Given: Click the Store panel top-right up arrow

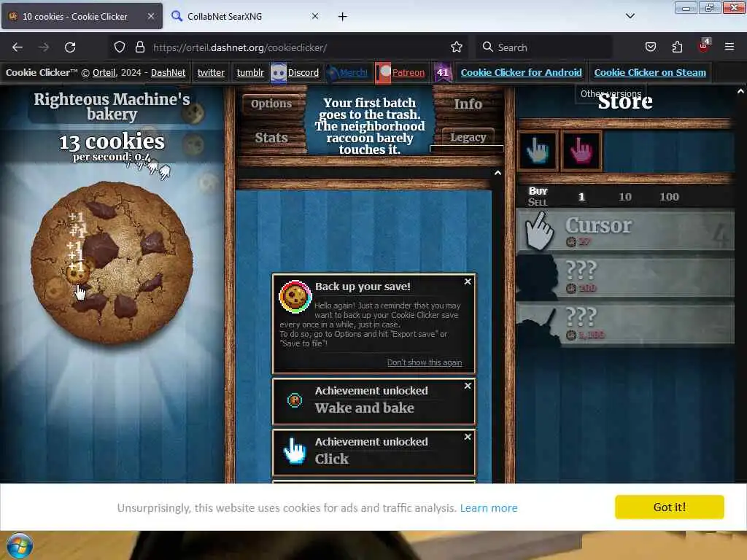Looking at the screenshot, I should [741, 91].
